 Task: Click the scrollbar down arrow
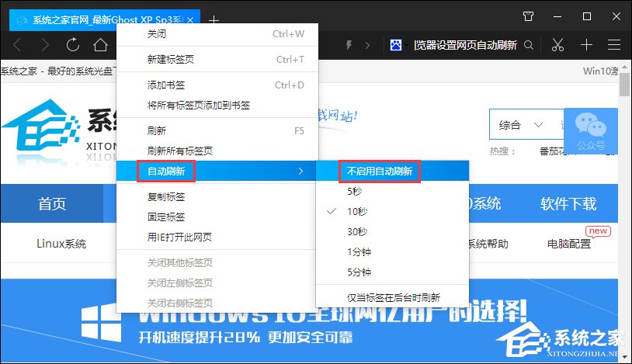(625, 357)
